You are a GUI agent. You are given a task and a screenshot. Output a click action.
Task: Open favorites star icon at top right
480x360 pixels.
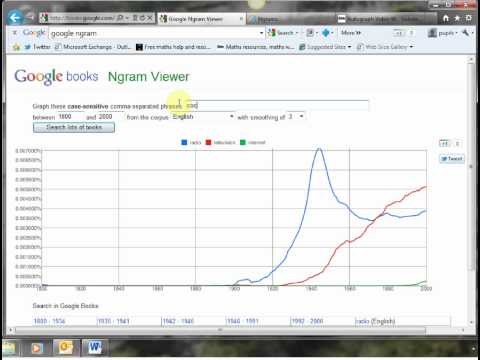tap(457, 18)
